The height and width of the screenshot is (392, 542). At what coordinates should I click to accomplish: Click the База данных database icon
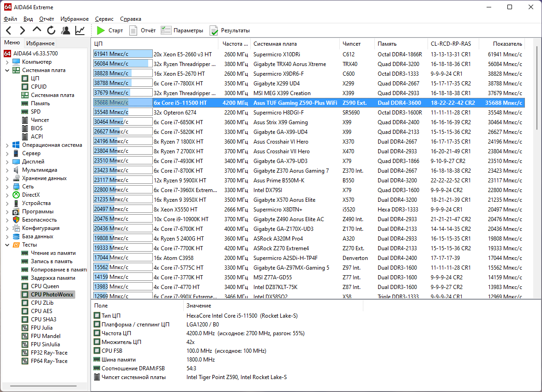(x=16, y=236)
